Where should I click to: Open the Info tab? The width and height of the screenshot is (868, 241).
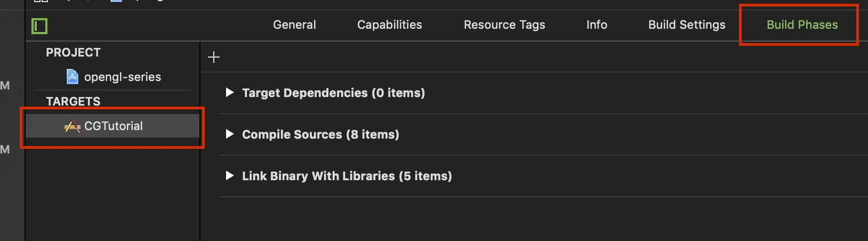[x=597, y=25]
